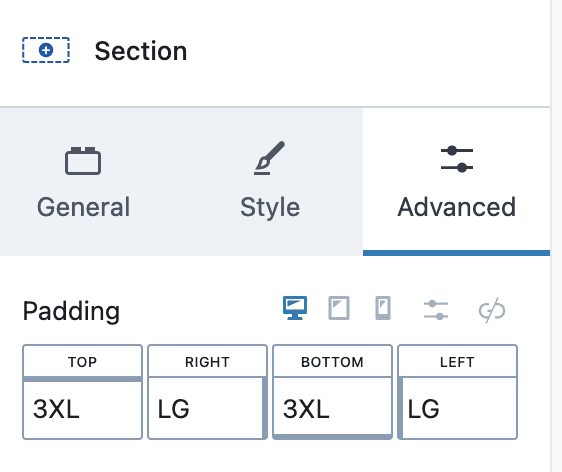Click the Padding label text
The height and width of the screenshot is (472, 562).
point(71,311)
